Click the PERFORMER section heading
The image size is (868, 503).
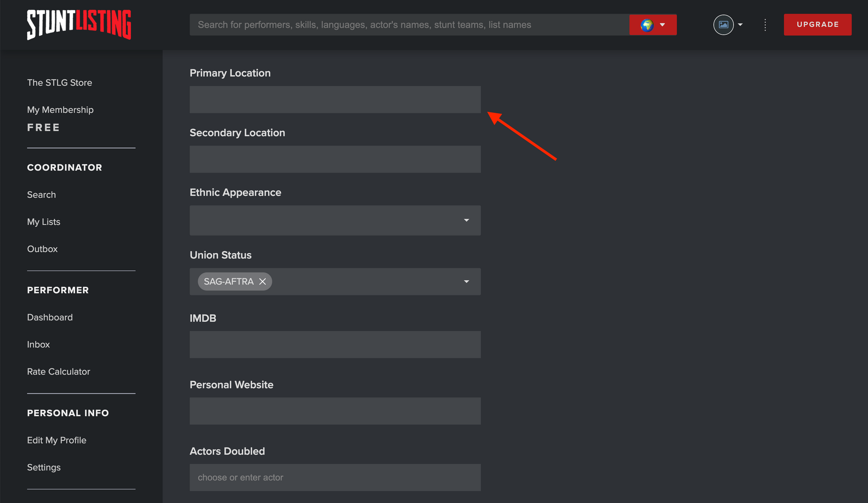(58, 290)
